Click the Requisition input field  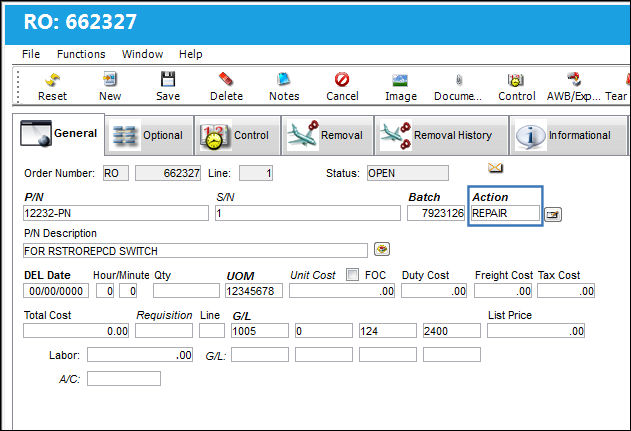tap(164, 331)
